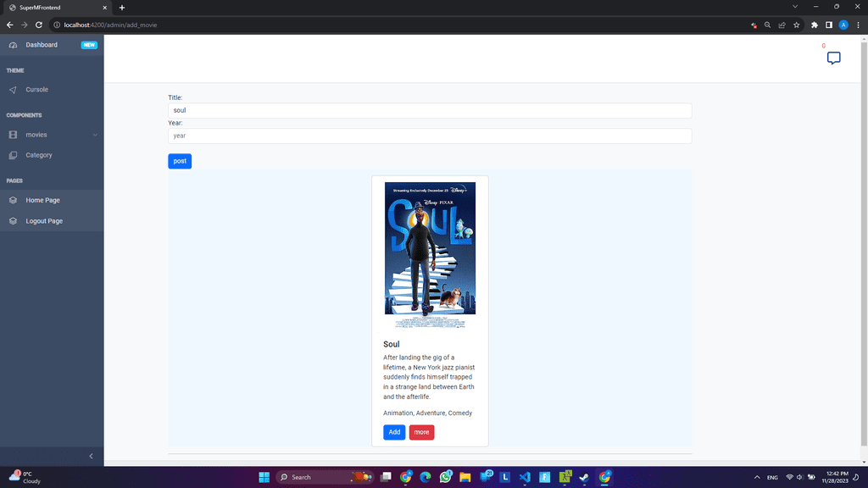Share this page icon
The width and height of the screenshot is (868, 488).
tap(782, 25)
